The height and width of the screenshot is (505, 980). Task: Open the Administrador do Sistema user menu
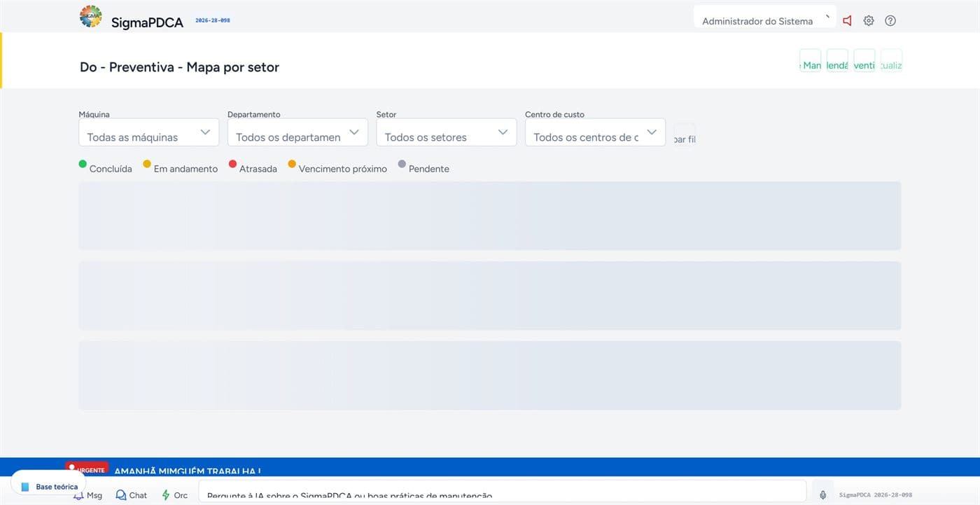point(765,18)
